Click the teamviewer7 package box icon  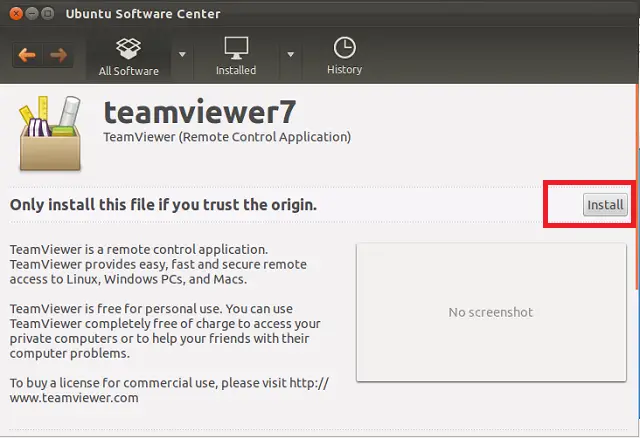pos(50,133)
